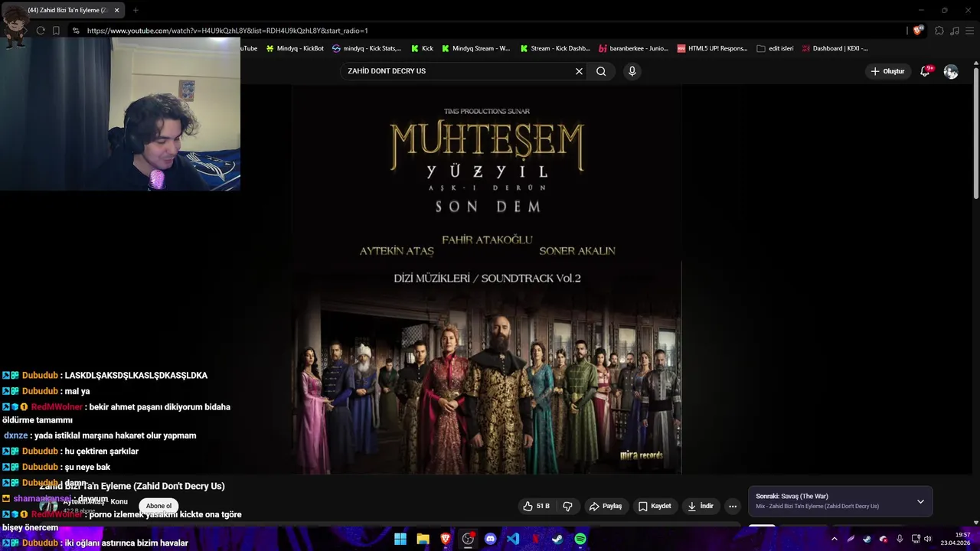The image size is (980, 551).
Task: Clear the YouTube search text
Action: click(x=579, y=71)
